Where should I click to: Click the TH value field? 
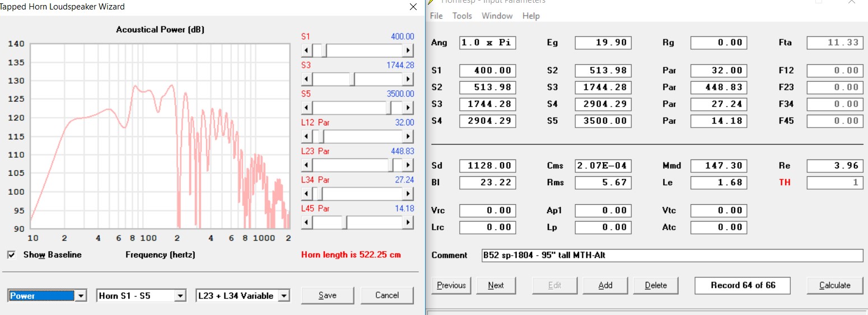coord(835,182)
